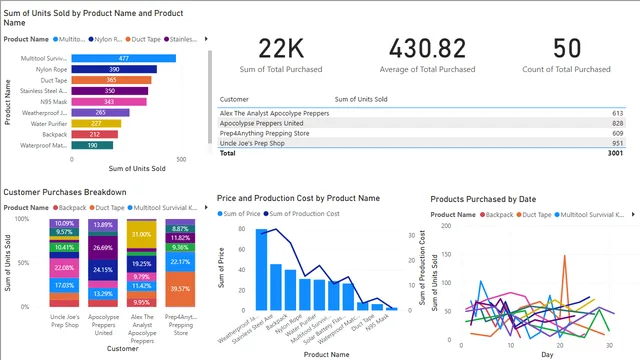Click the table Total value 3001
This screenshot has width=640, height=360.
click(615, 153)
